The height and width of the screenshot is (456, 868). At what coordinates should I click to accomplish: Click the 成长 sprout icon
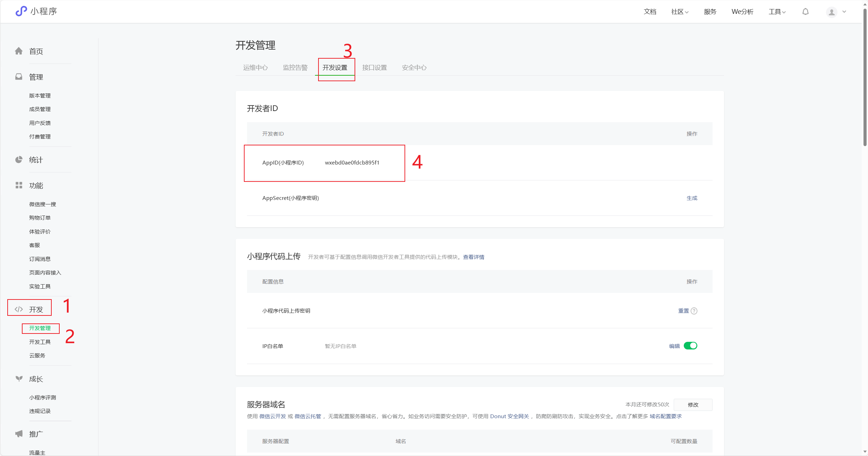pyautogui.click(x=19, y=379)
